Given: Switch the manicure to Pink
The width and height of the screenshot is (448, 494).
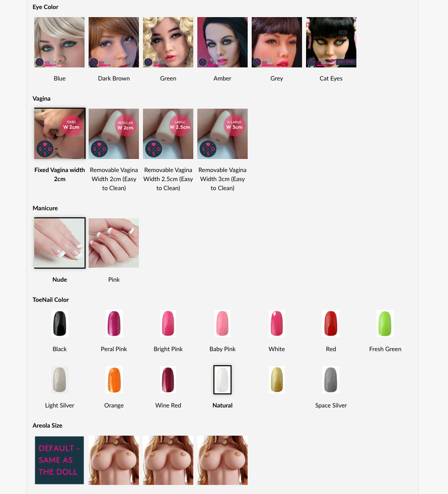Looking at the screenshot, I should [113, 243].
